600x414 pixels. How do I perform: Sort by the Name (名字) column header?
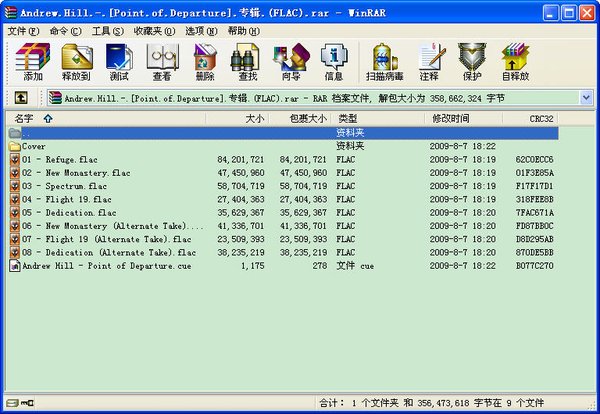click(106, 119)
